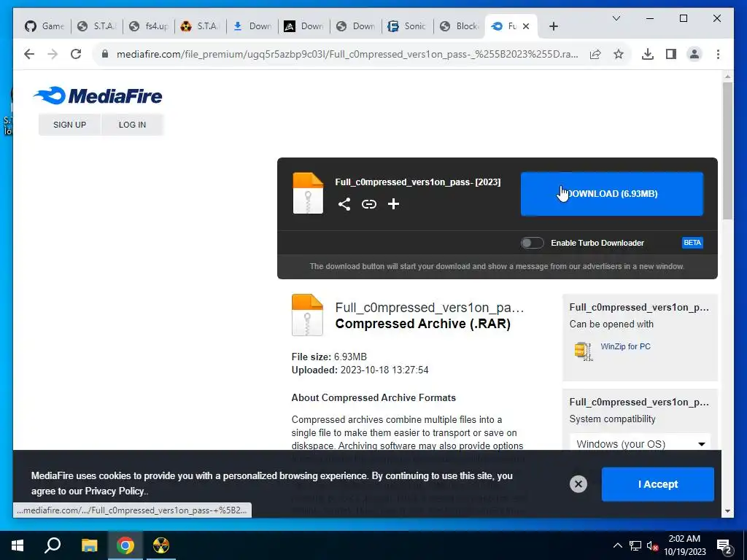This screenshot has height=560, width=747.
Task: Click 'Uploaded: 2023-10-18 13:27:54' text
Action: [x=360, y=370]
